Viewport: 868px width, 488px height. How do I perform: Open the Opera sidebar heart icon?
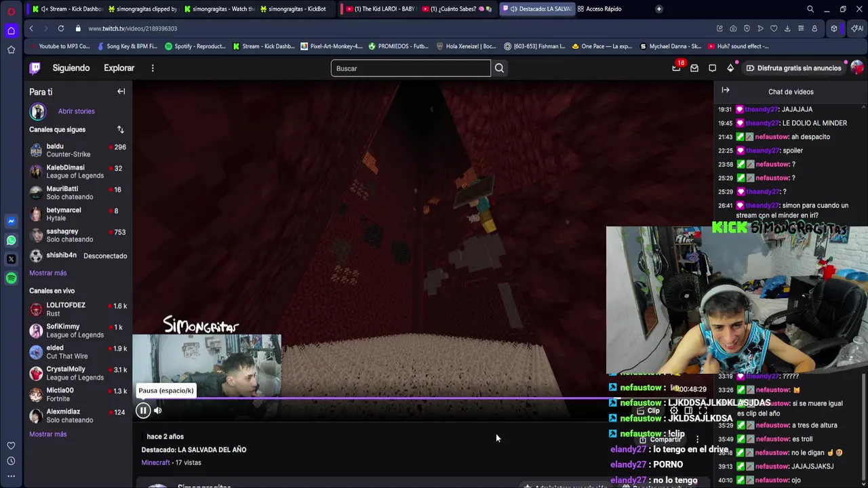click(11, 445)
